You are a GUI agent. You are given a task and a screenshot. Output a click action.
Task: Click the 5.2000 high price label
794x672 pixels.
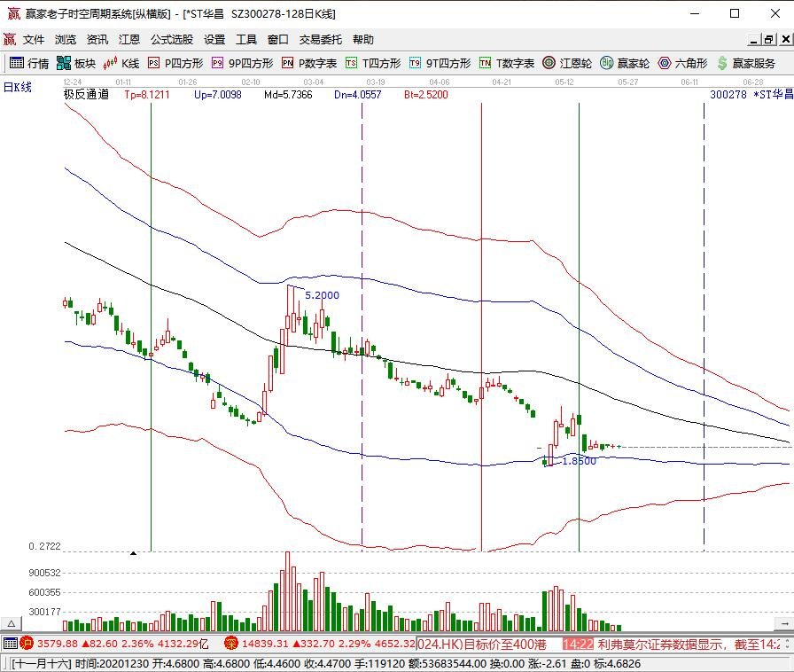click(322, 295)
